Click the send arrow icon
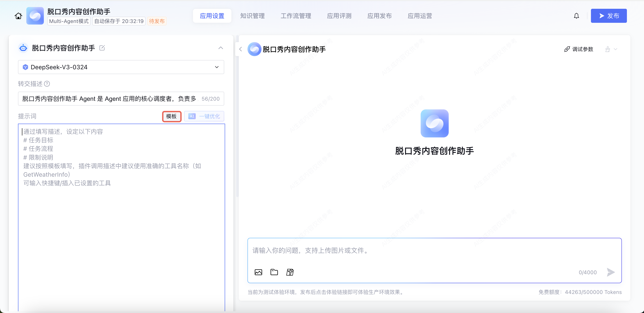This screenshot has width=644, height=313. pos(610,272)
